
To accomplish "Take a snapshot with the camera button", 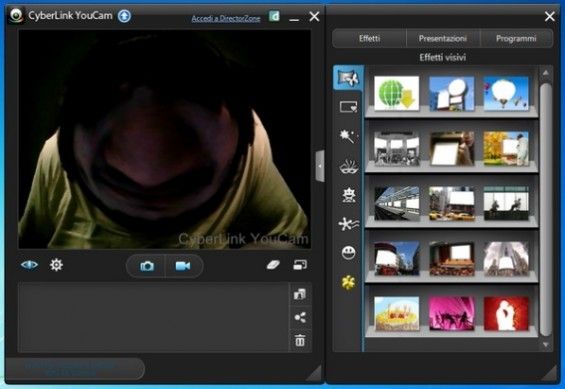I will 147,266.
